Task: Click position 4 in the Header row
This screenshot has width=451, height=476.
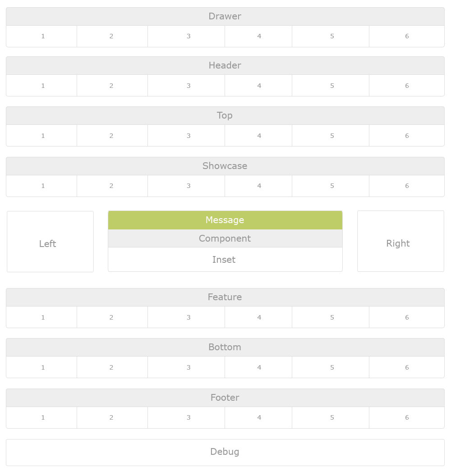Action: coord(258,86)
